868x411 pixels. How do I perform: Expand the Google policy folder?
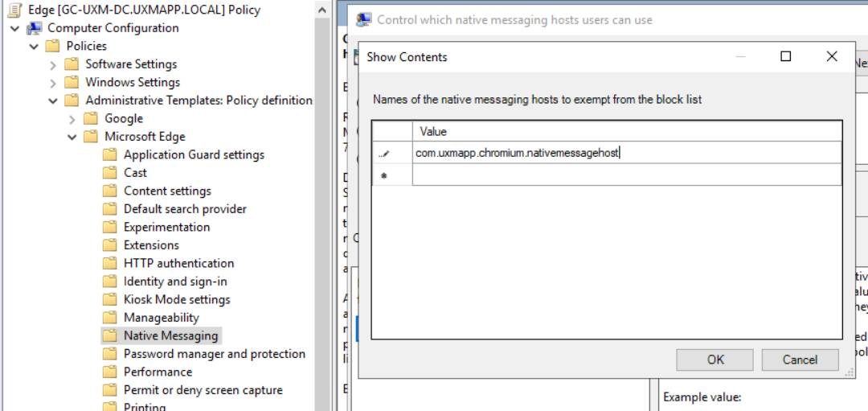[72, 118]
